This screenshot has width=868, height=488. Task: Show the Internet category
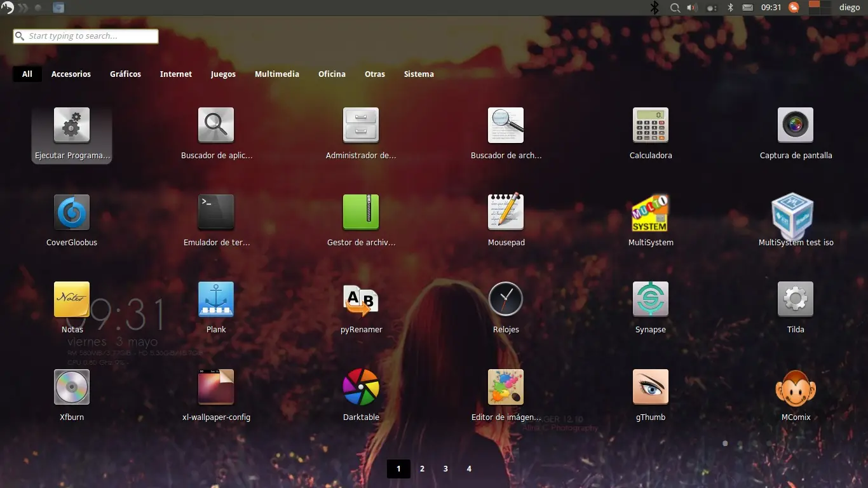(x=176, y=74)
